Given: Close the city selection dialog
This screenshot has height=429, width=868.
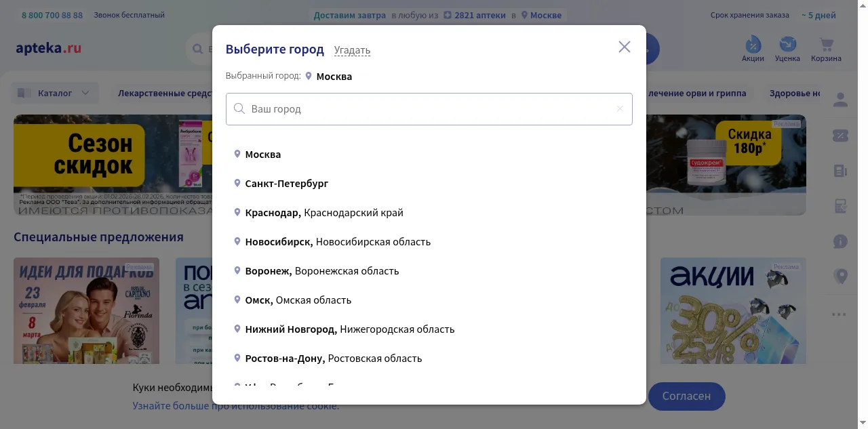Looking at the screenshot, I should click(x=625, y=47).
